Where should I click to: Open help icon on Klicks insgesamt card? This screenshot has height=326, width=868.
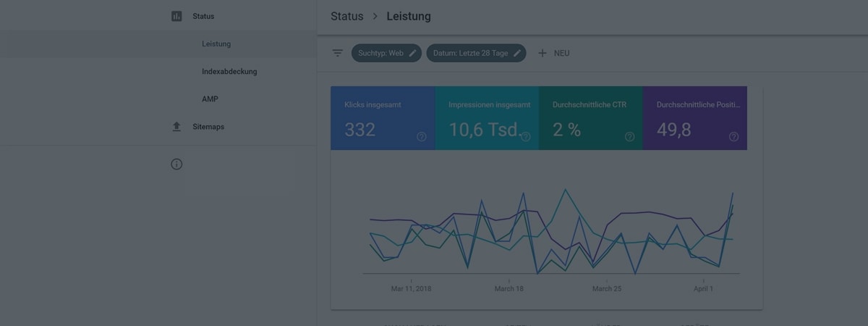421,137
